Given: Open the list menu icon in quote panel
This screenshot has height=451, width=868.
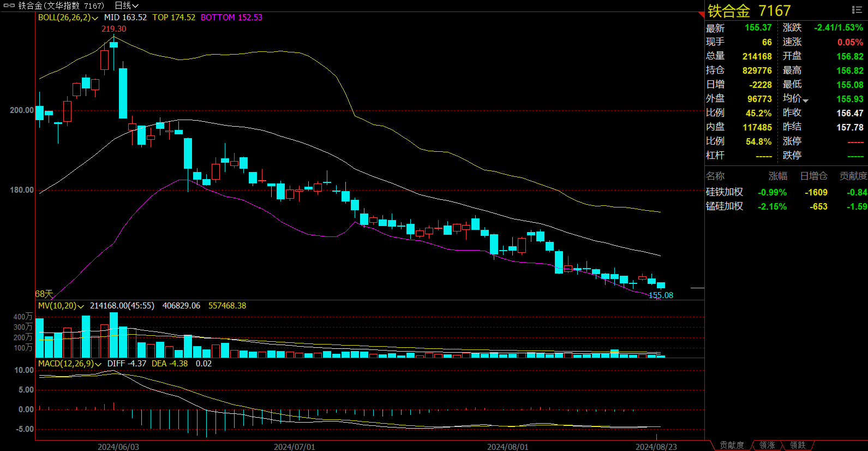Looking at the screenshot, I should pos(857,10).
